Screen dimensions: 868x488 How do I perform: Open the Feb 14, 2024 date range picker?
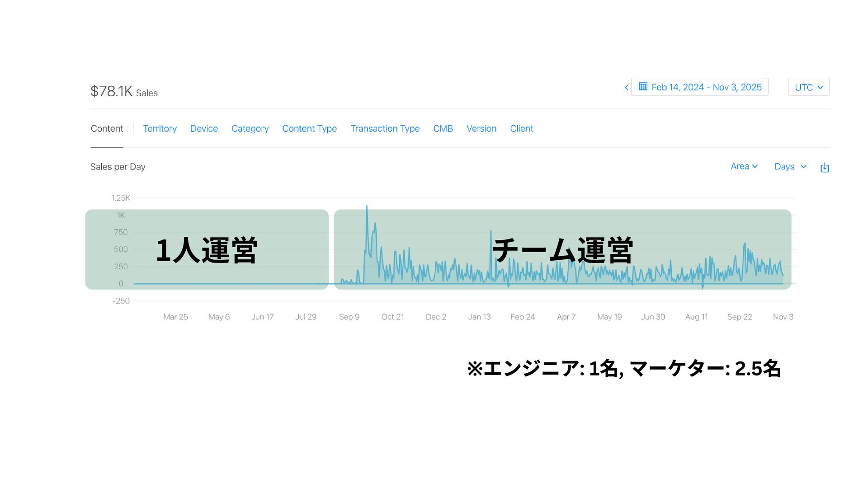coord(706,87)
